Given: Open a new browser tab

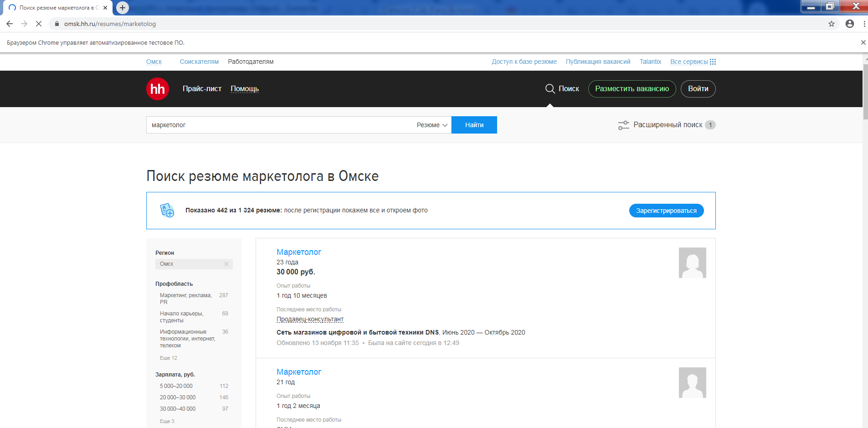Looking at the screenshot, I should [x=123, y=8].
